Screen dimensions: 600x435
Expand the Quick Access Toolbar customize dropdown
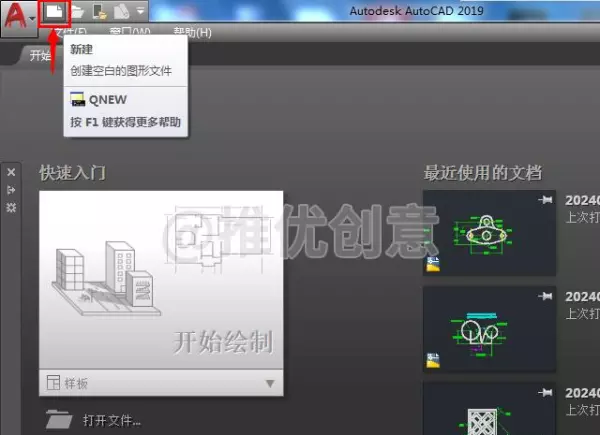click(141, 11)
